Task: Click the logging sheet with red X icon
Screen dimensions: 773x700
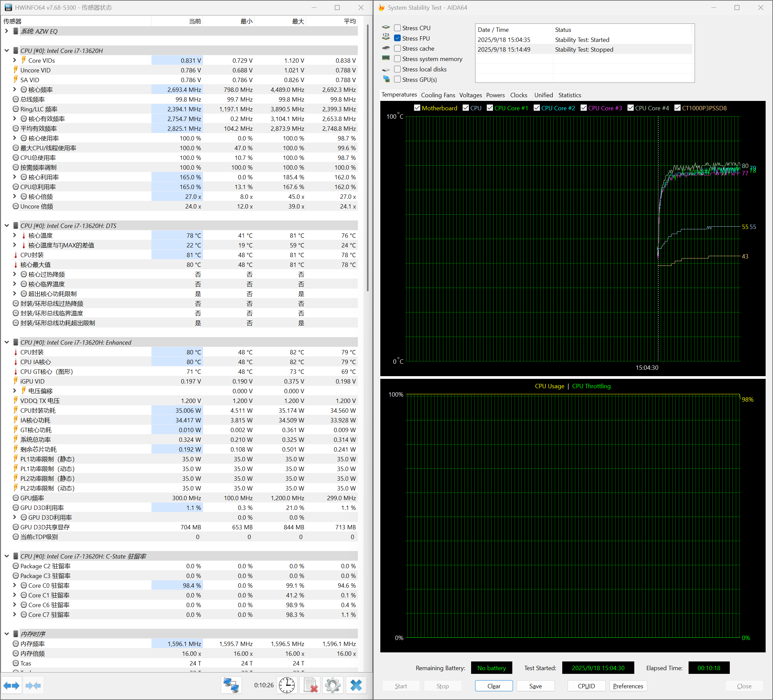Action: pos(310,686)
